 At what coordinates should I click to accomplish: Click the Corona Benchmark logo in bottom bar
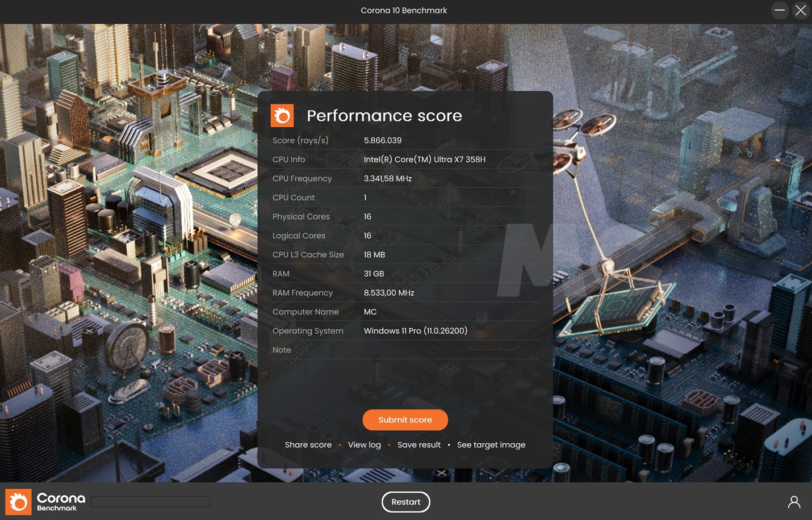point(45,502)
